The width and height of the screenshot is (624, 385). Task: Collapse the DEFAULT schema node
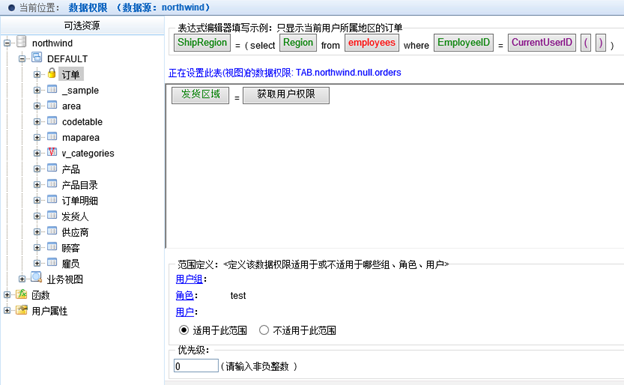point(22,59)
